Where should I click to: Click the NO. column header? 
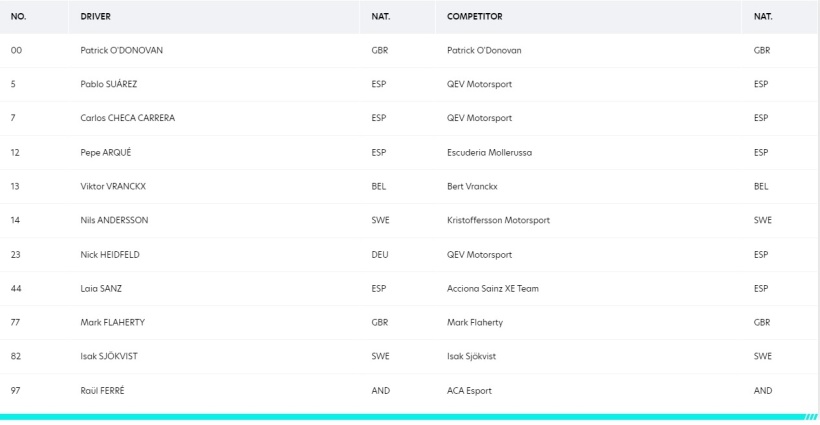point(18,16)
